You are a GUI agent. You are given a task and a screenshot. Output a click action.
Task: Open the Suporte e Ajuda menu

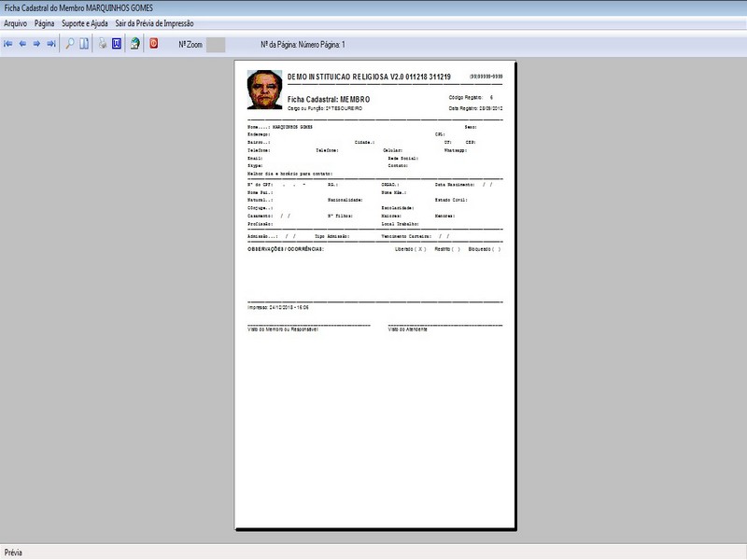click(x=85, y=23)
